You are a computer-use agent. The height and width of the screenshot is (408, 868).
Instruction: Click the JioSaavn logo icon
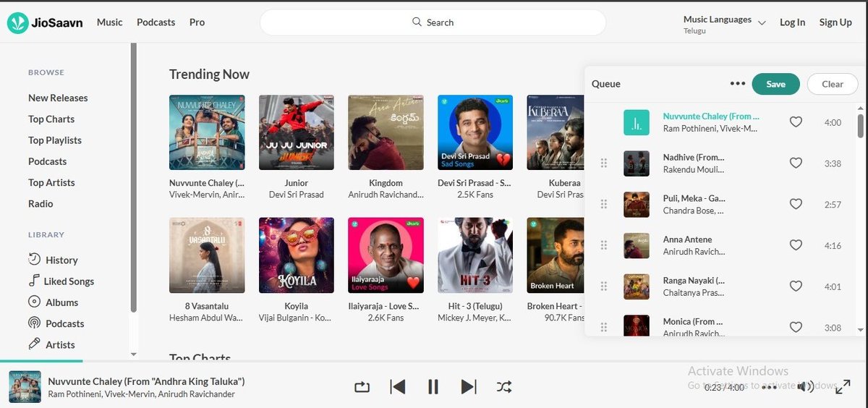coord(17,22)
